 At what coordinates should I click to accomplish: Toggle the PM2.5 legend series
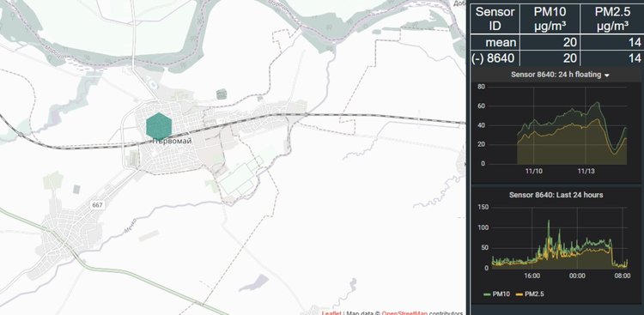point(530,294)
